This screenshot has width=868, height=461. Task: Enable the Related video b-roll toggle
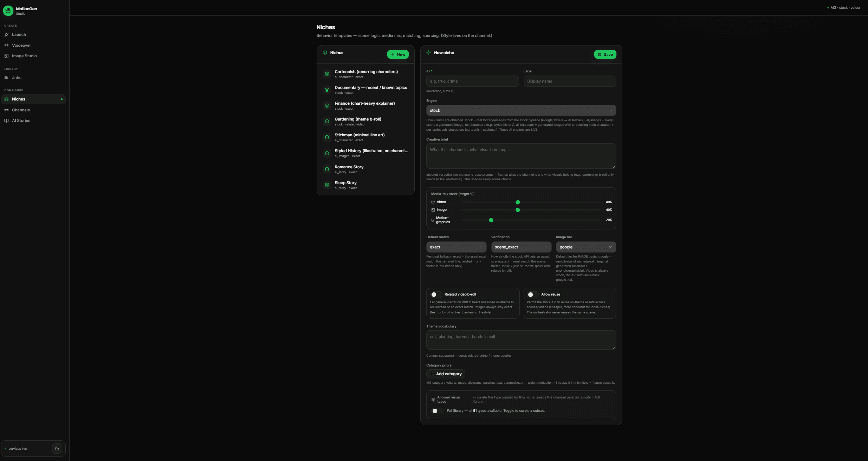pyautogui.click(x=436, y=294)
